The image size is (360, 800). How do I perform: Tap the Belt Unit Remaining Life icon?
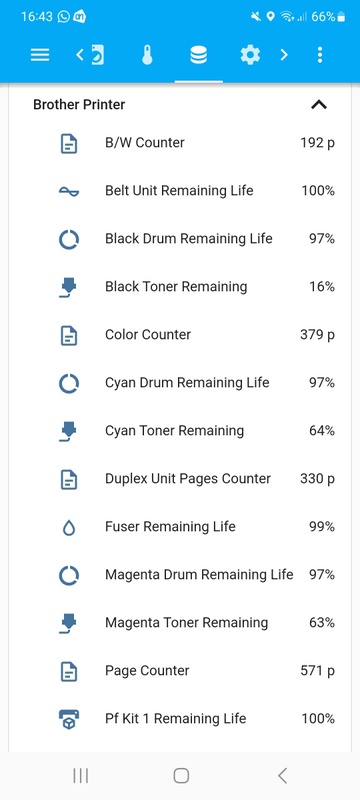(x=69, y=191)
